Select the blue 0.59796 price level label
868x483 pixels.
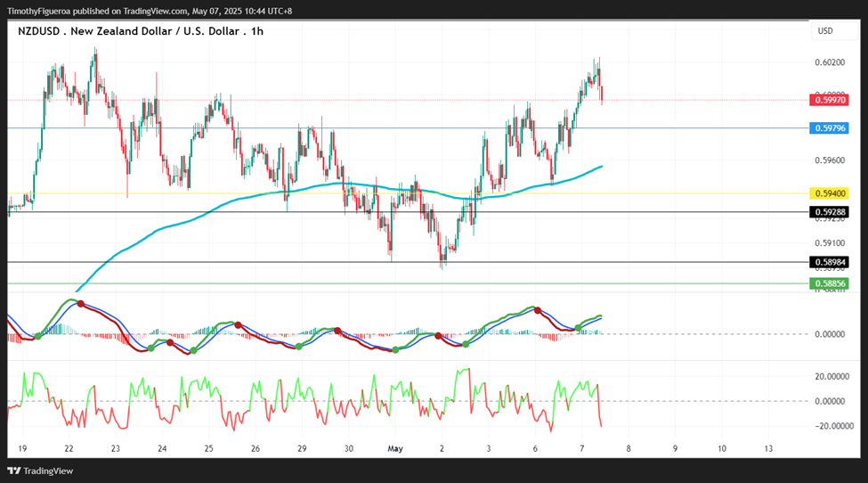[829, 128]
